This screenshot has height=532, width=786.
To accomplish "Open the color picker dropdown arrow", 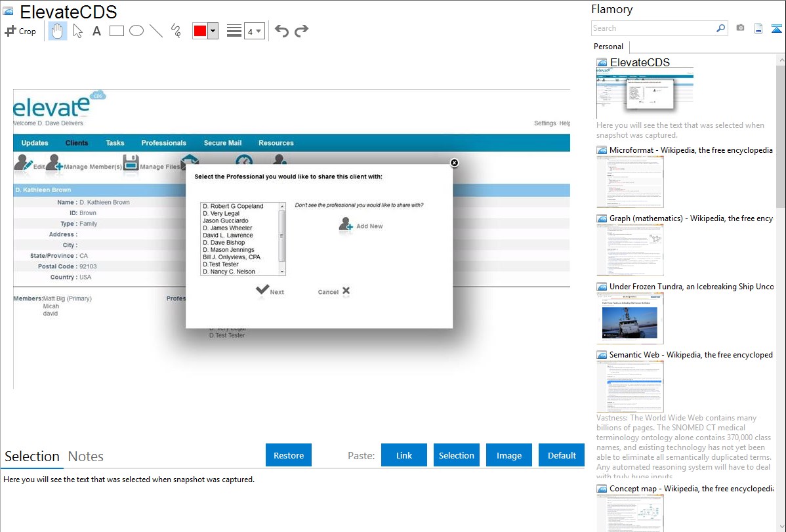I will (213, 31).
